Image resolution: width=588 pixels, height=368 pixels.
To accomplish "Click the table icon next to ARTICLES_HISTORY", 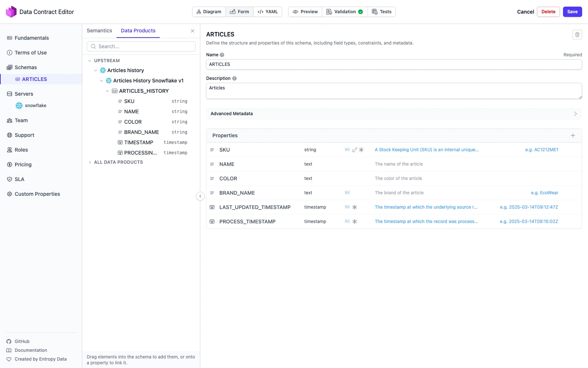I will [x=115, y=91].
